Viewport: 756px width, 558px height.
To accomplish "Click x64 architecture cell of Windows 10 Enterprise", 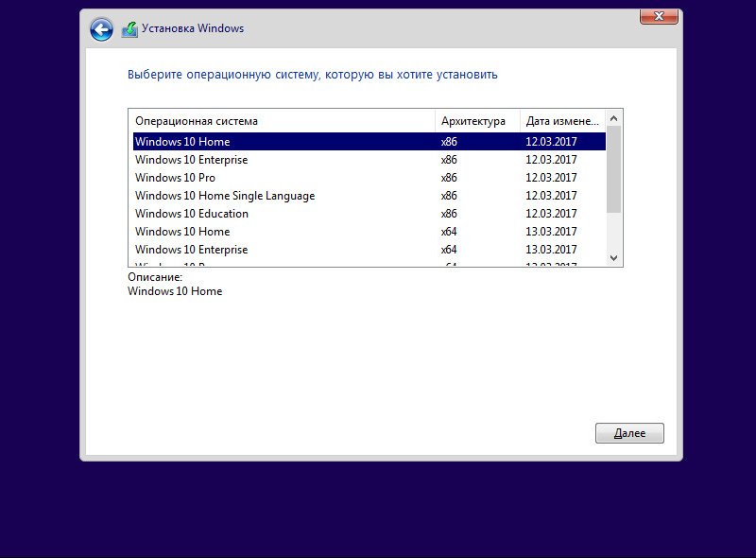I will tap(449, 250).
